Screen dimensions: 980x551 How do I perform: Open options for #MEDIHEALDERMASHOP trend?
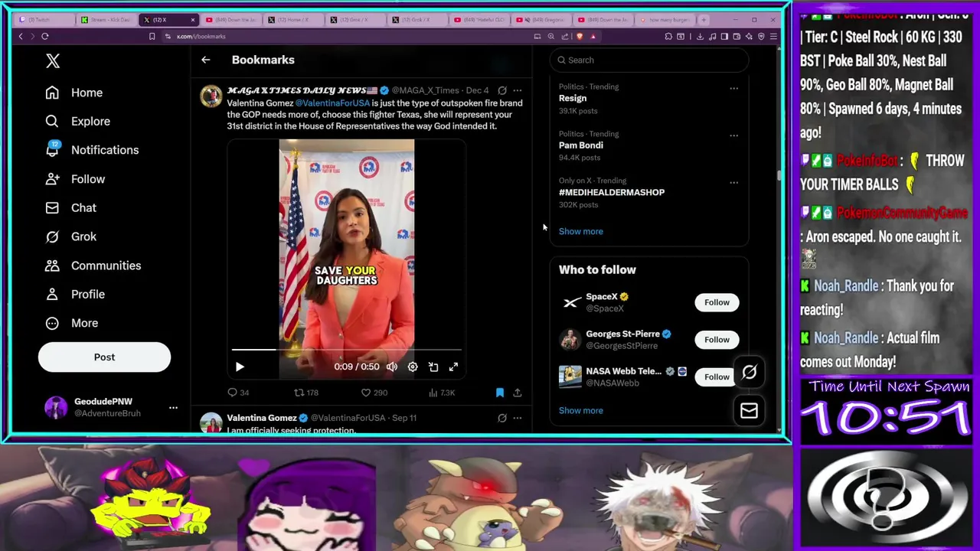click(733, 182)
